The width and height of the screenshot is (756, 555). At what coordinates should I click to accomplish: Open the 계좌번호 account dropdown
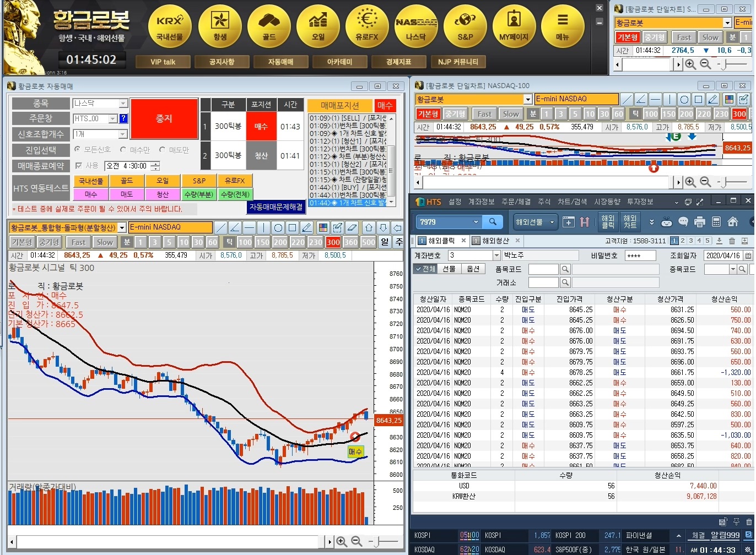click(x=496, y=255)
